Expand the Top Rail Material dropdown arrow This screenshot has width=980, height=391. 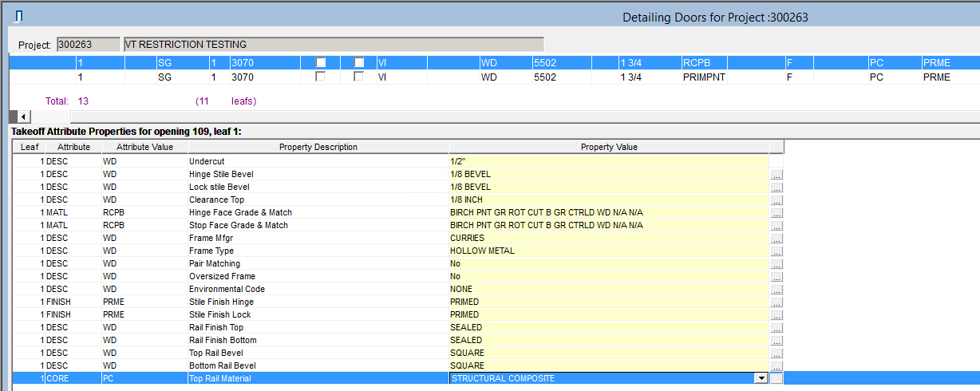761,378
